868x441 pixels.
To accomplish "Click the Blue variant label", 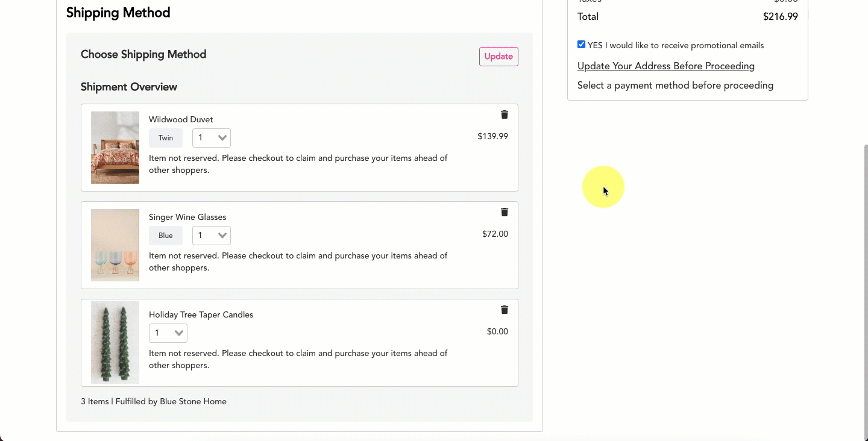I will 165,235.
